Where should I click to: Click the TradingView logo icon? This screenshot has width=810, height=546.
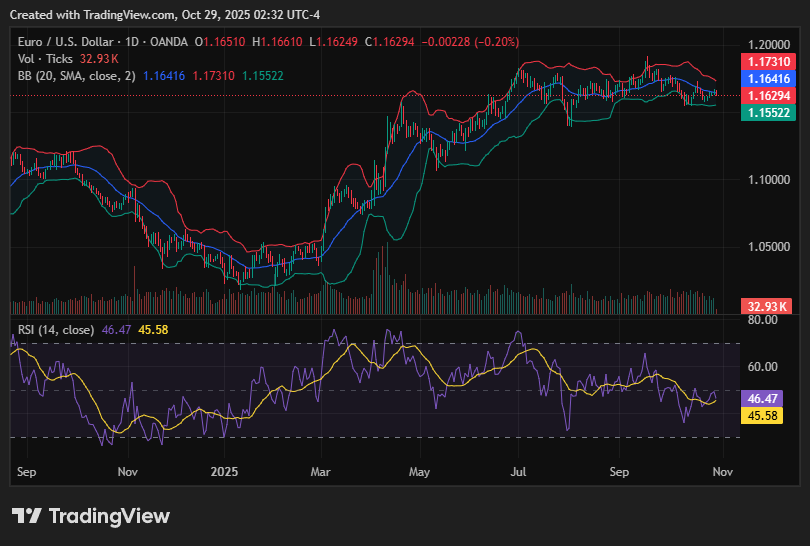pos(27,516)
